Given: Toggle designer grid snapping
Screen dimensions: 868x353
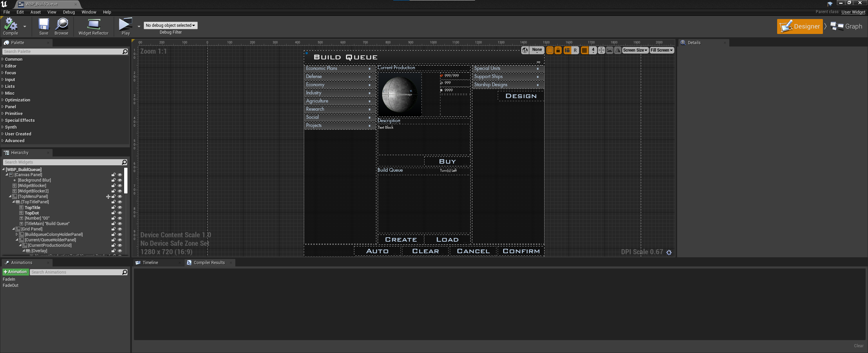Looking at the screenshot, I should [584, 50].
